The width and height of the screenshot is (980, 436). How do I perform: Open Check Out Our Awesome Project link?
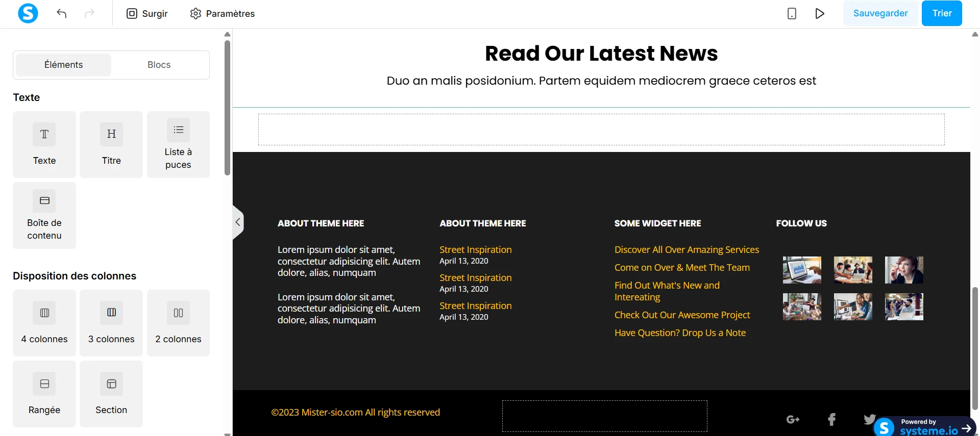click(682, 315)
